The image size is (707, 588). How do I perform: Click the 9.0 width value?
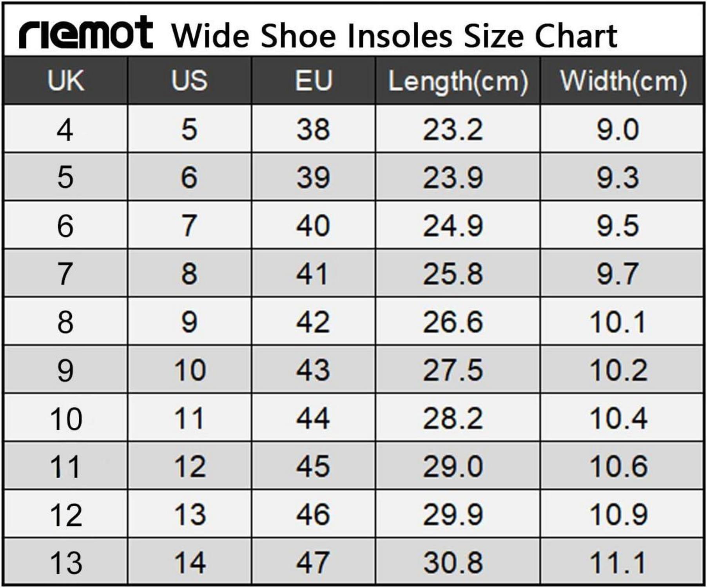coord(618,129)
